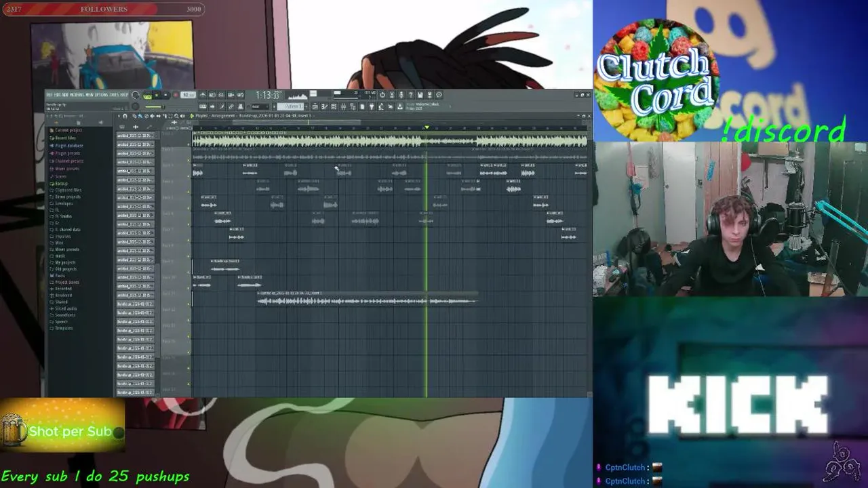868x488 pixels.
Task: Select the playlist paint brush tool
Action: click(x=140, y=116)
